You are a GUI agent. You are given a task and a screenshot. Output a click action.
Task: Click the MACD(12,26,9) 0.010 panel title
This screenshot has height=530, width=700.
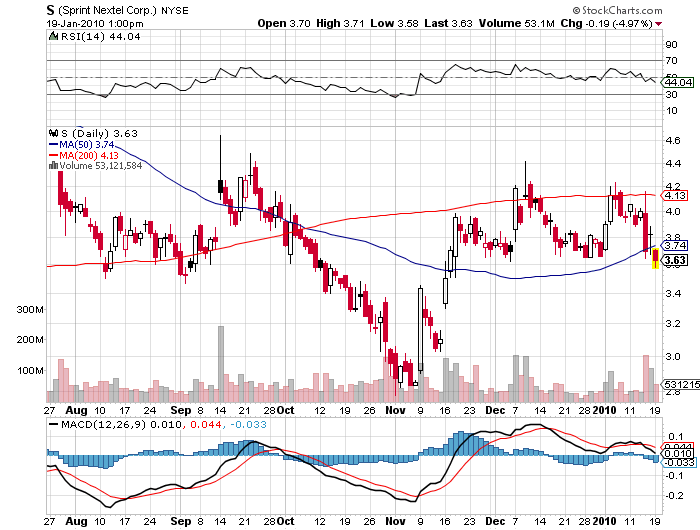tap(121, 425)
